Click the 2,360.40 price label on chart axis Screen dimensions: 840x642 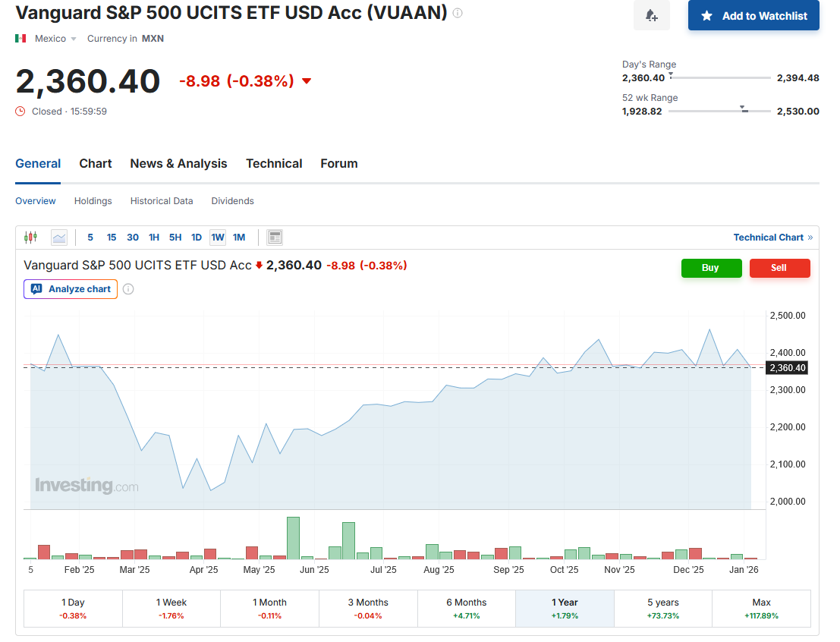tap(787, 367)
